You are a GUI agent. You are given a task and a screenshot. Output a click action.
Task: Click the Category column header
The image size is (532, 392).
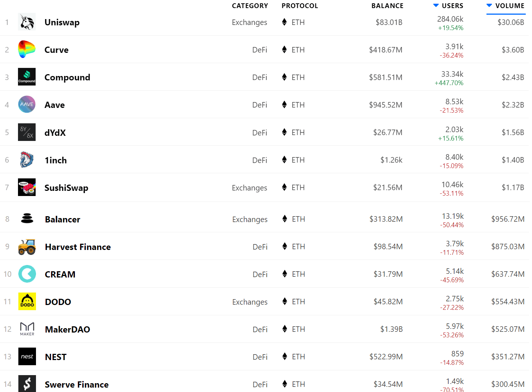click(250, 6)
